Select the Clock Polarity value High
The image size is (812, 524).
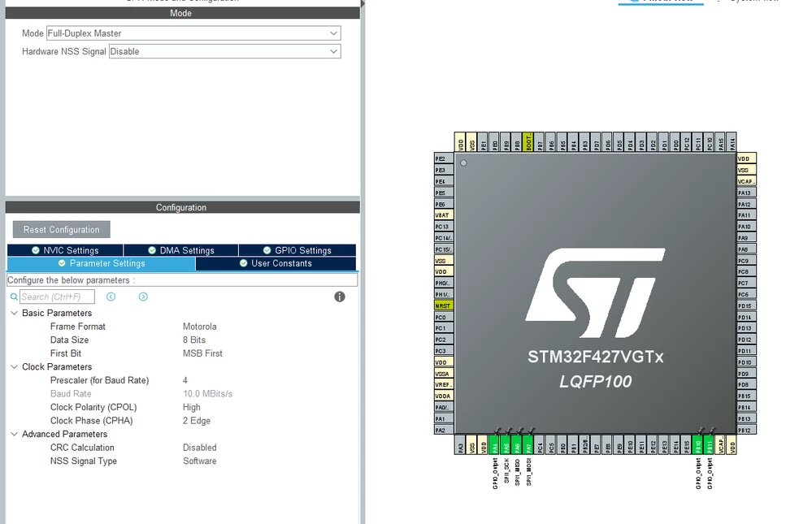click(192, 407)
